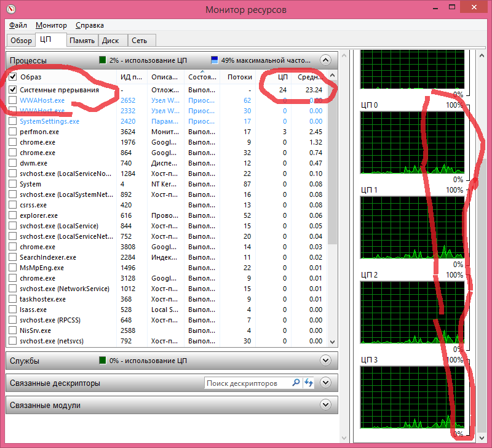Click the process list scroll-up arrow

point(333,75)
